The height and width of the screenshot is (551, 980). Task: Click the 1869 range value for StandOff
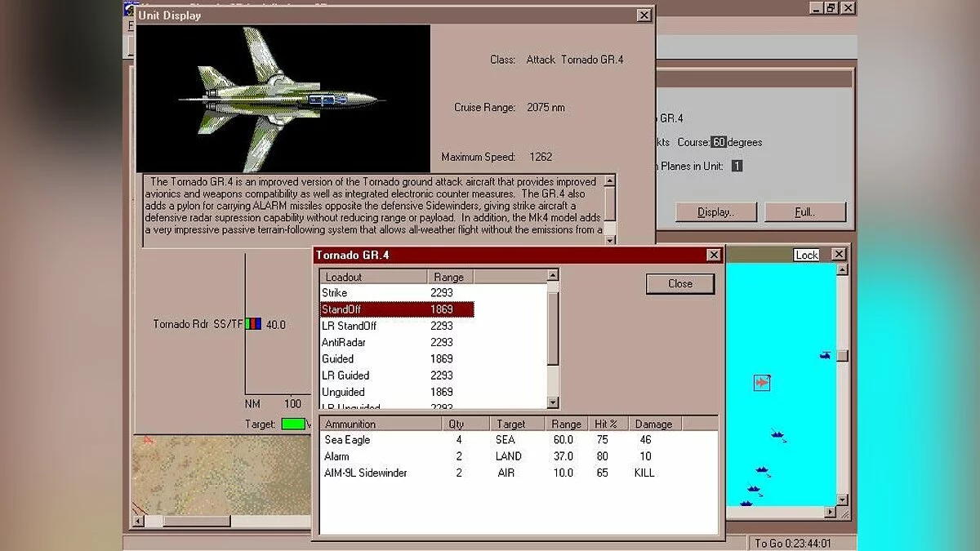pyautogui.click(x=441, y=309)
